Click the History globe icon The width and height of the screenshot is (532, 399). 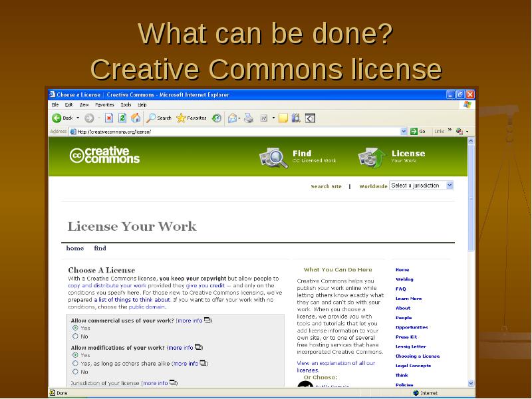pyautogui.click(x=217, y=118)
